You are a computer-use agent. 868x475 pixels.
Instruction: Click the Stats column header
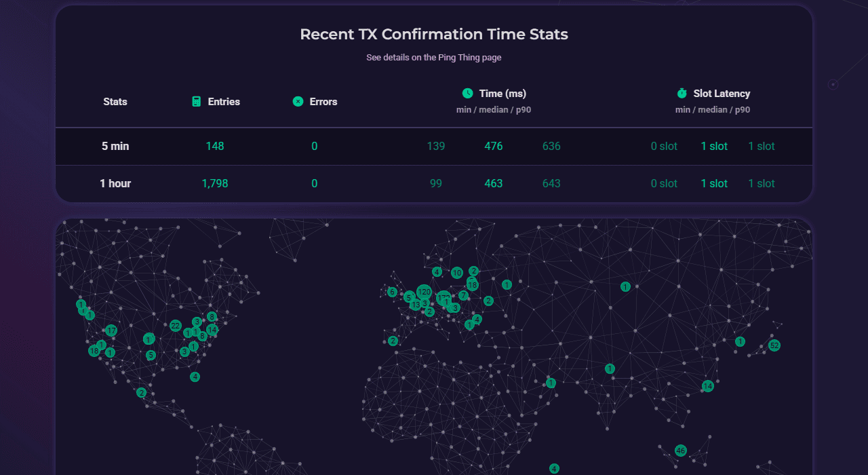tap(115, 102)
